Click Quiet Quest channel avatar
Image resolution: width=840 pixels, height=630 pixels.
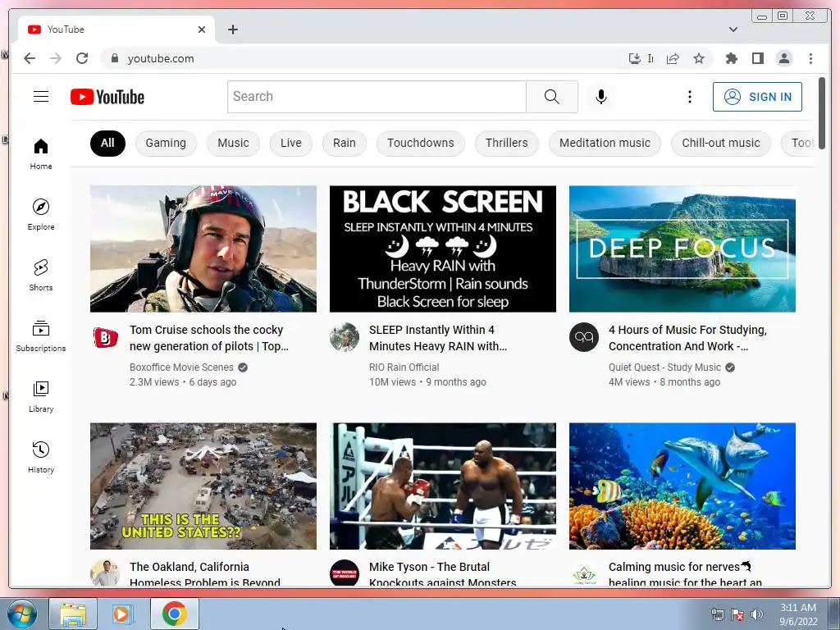(584, 337)
